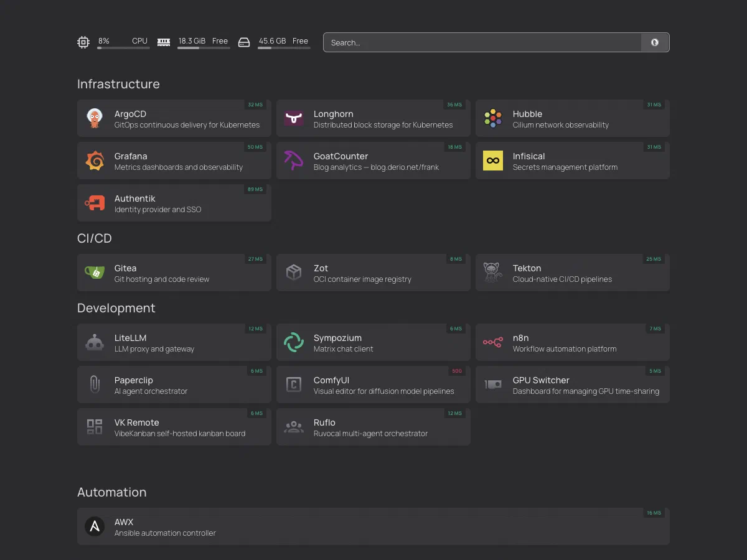
Task: Open the Gitea git hosting link
Action: point(174,273)
